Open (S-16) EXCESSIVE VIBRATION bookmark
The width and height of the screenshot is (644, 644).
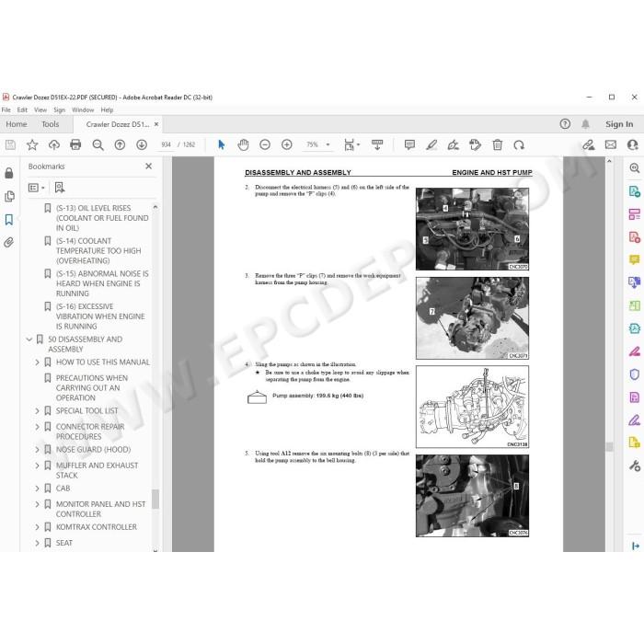click(x=100, y=316)
